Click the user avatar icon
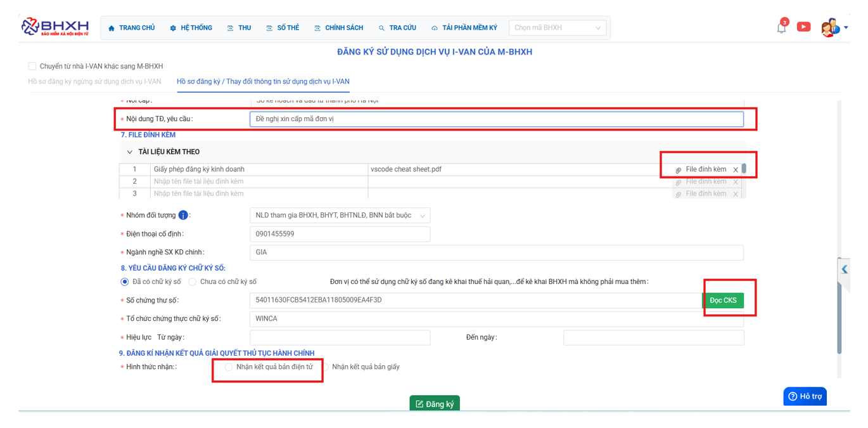Viewport: 868px width, 428px height. 829,28
